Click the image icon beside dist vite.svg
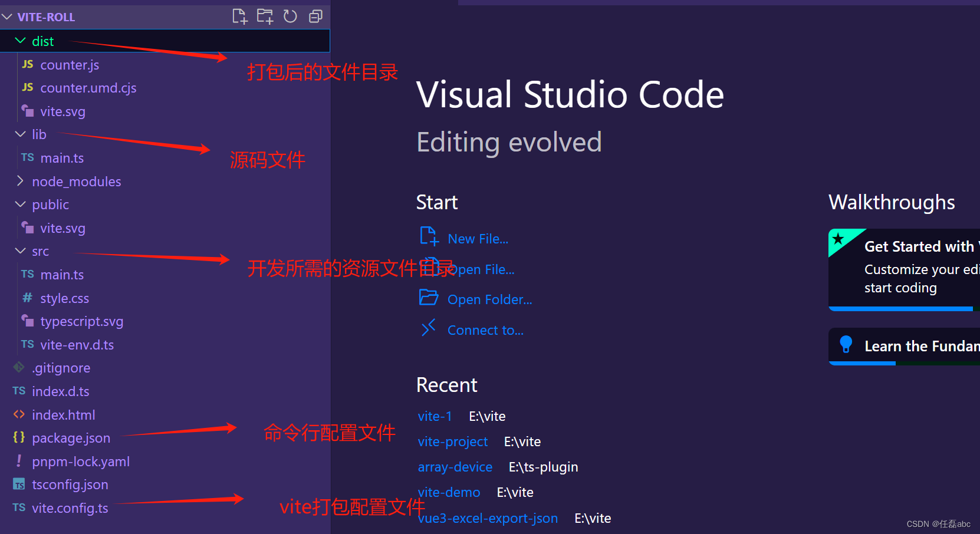Viewport: 980px width, 534px height. click(x=28, y=111)
